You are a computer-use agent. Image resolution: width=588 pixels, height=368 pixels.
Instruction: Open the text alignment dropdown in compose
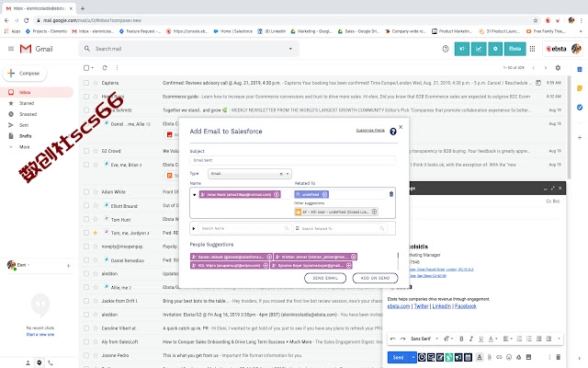click(507, 339)
